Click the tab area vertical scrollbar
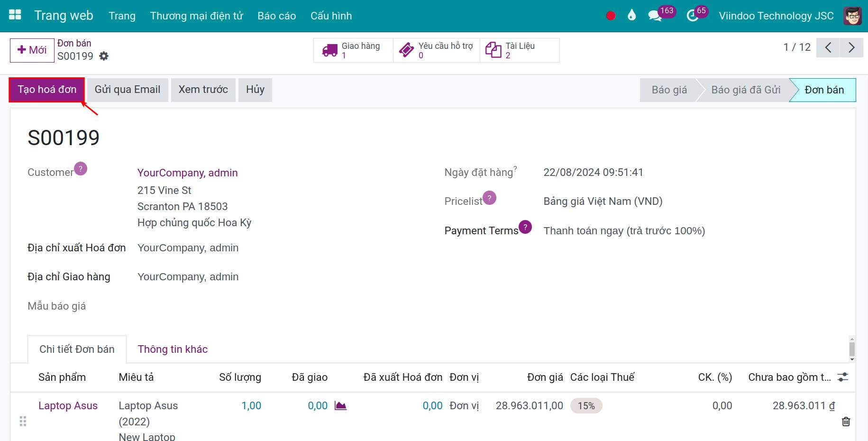Image resolution: width=868 pixels, height=441 pixels. pos(852,349)
